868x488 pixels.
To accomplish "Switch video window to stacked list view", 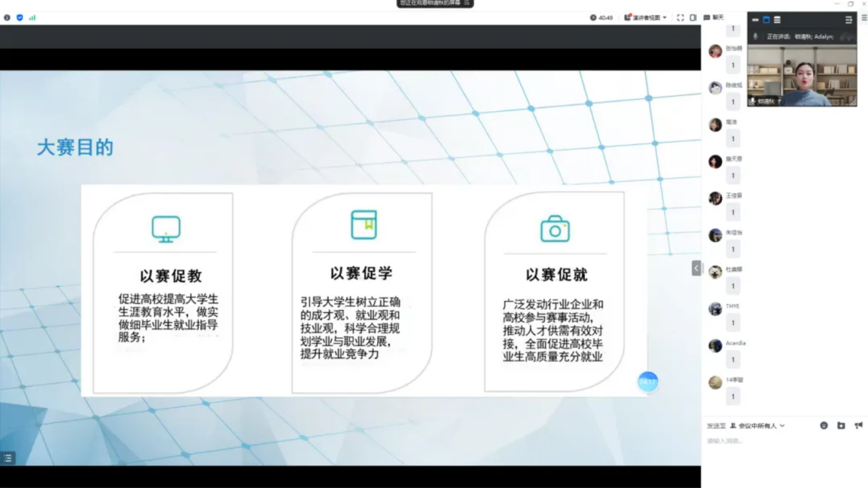I will click(777, 20).
